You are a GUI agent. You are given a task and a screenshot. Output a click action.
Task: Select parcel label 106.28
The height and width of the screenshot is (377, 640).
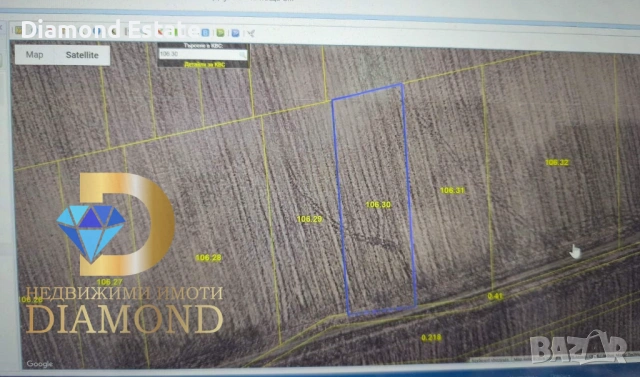[209, 257]
